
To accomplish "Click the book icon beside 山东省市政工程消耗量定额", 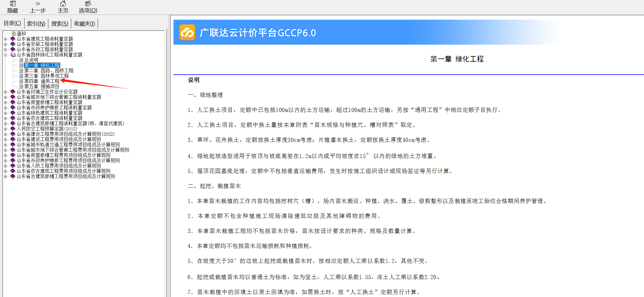I will pos(13,49).
